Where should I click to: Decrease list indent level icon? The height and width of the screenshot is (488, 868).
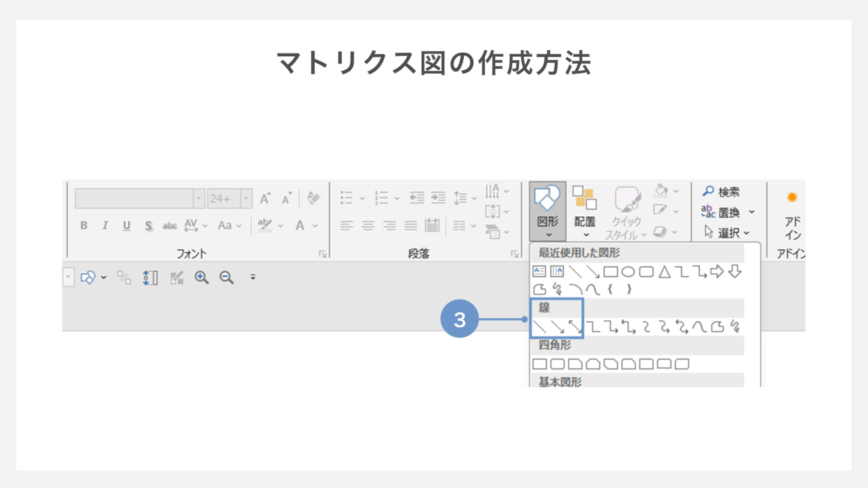click(417, 198)
